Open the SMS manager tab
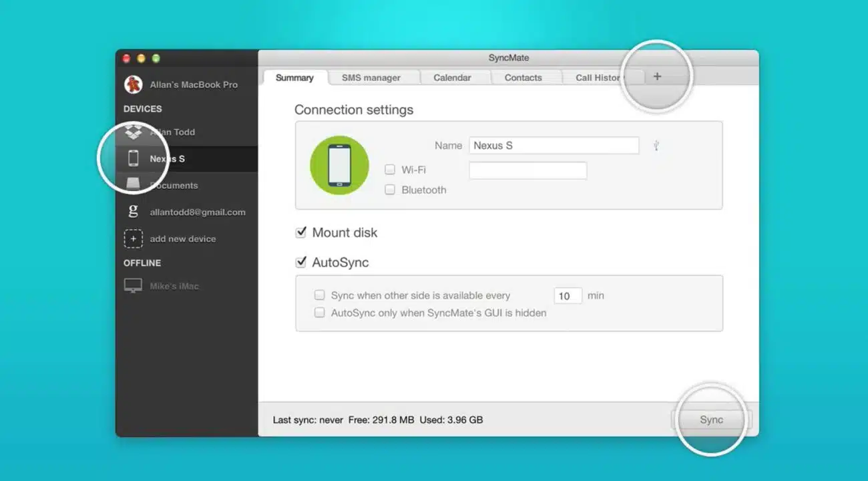The width and height of the screenshot is (868, 481). point(371,77)
